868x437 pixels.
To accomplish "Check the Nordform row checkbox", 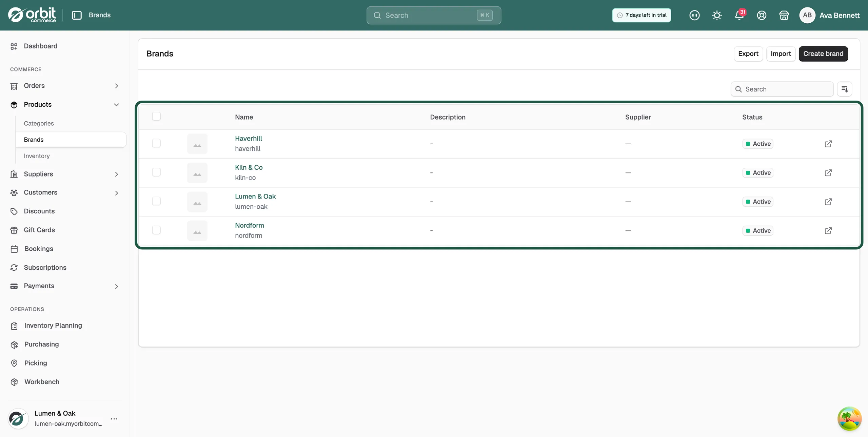I will click(x=156, y=230).
